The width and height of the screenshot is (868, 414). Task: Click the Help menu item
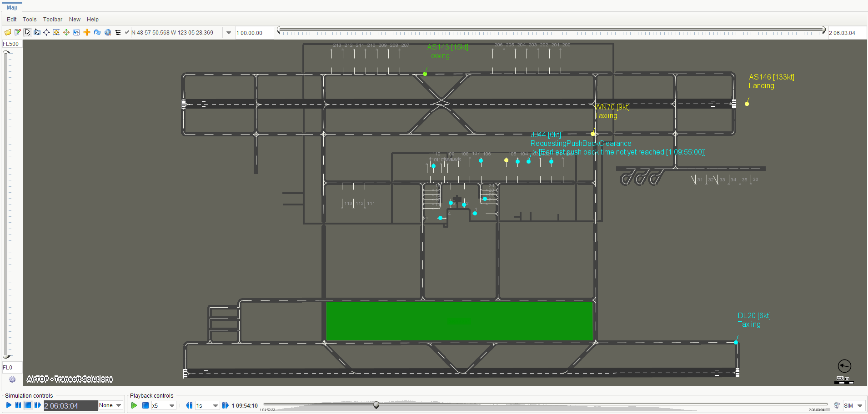pos(92,20)
